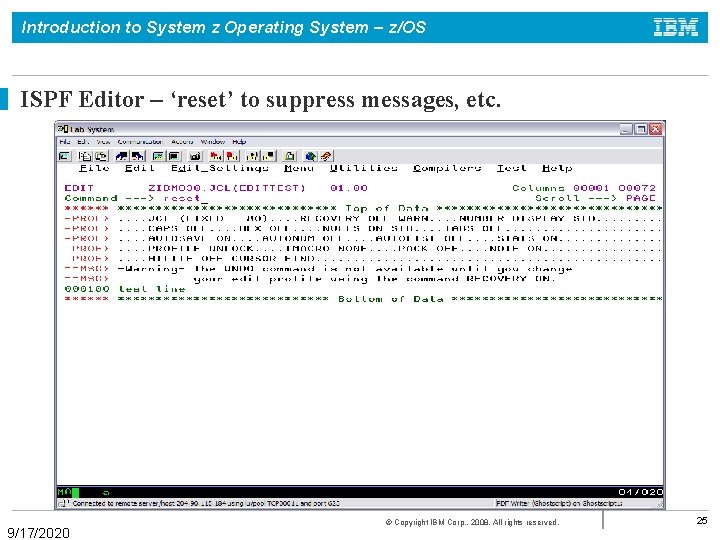Open the emulator View menu

[103, 142]
